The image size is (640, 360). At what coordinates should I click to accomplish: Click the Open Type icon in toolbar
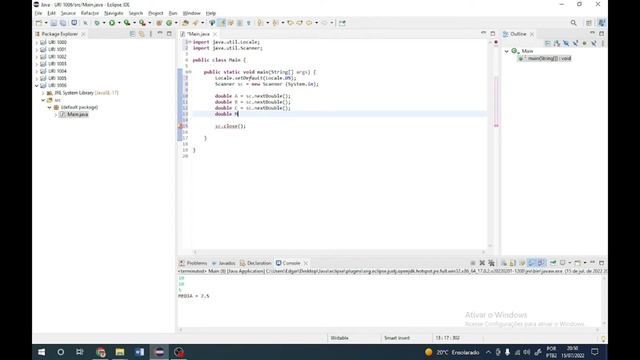[x=185, y=23]
